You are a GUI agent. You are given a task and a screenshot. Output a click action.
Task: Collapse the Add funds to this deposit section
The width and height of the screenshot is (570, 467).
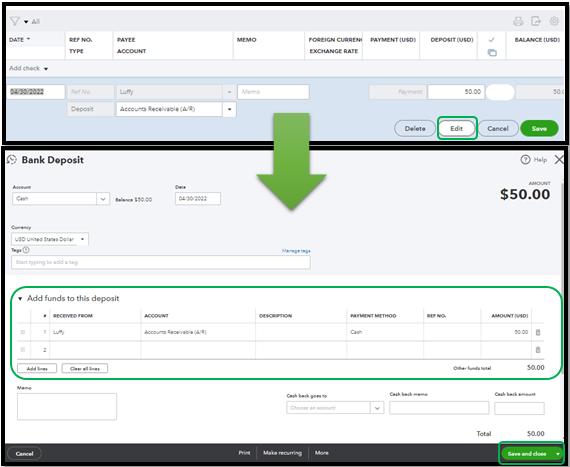(20, 299)
